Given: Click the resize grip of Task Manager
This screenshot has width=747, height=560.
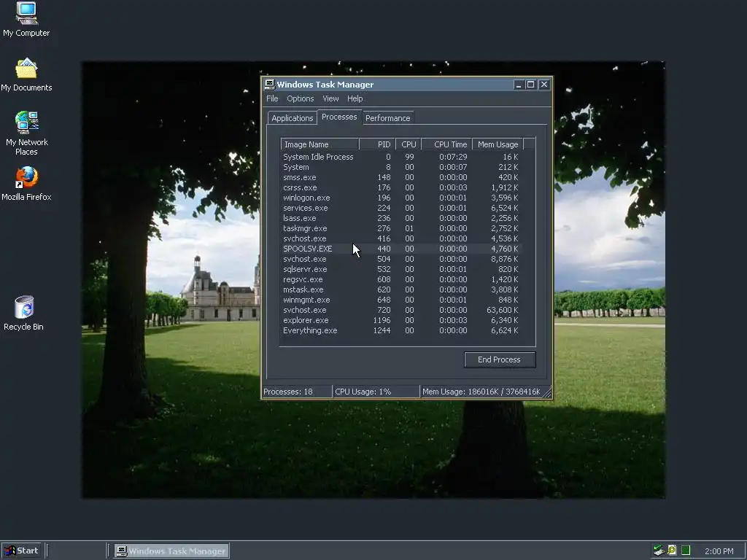Looking at the screenshot, I should pos(547,393).
